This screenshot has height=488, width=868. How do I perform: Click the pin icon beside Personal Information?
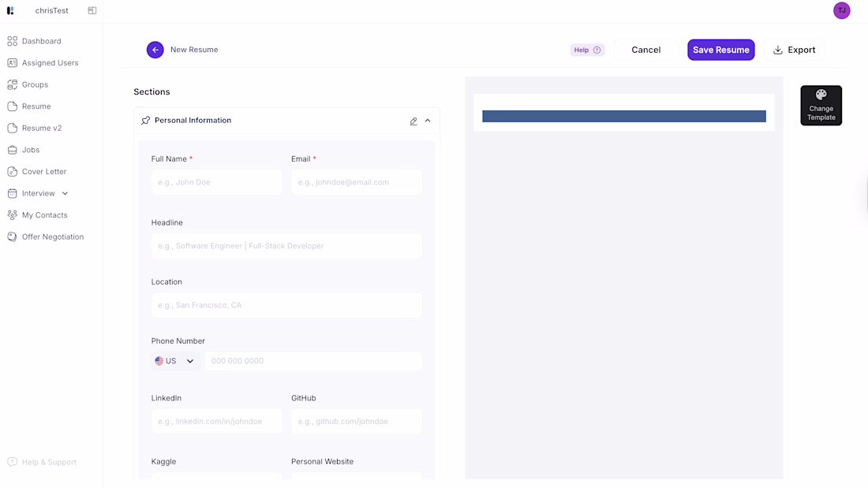pyautogui.click(x=146, y=121)
